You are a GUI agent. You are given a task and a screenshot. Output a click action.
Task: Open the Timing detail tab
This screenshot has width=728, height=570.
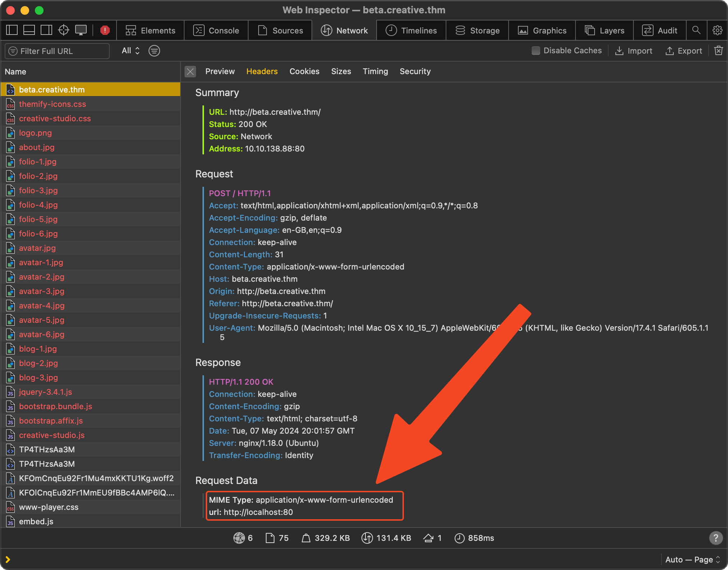click(375, 71)
